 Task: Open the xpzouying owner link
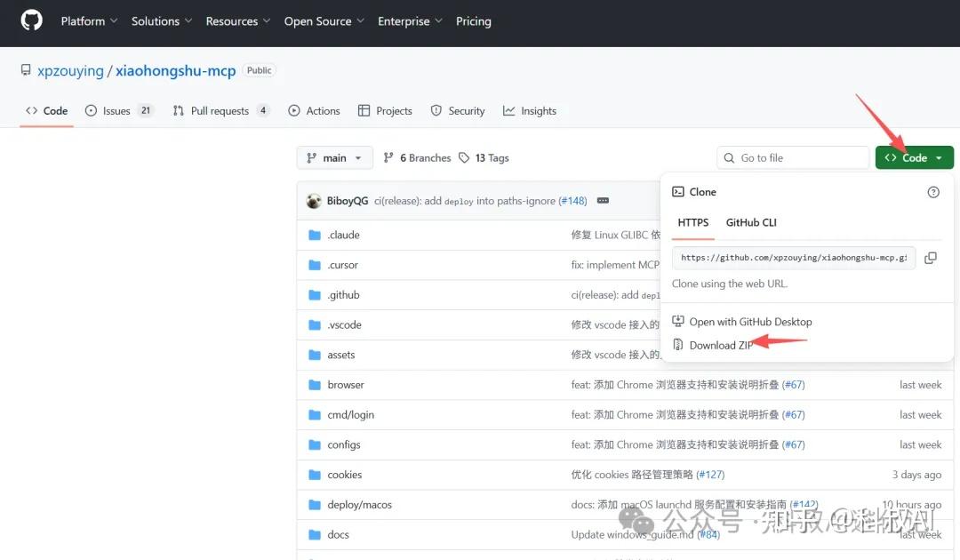[70, 71]
